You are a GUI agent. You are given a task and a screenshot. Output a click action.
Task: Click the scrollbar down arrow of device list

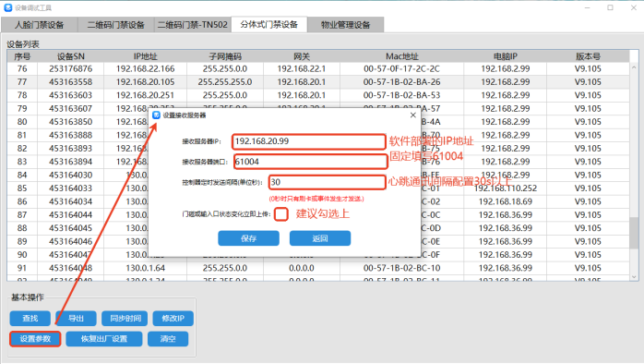(634, 277)
